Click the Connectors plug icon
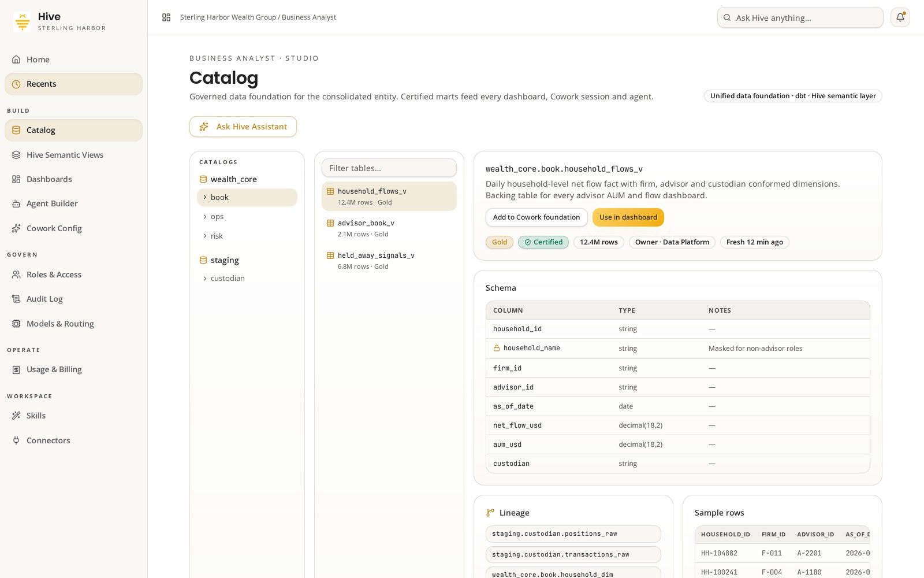The height and width of the screenshot is (578, 924). coord(16,440)
